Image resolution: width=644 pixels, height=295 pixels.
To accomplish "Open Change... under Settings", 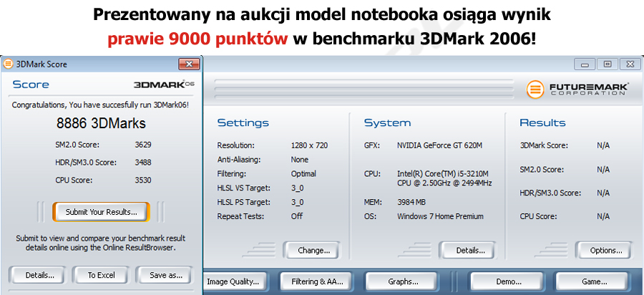I will pyautogui.click(x=313, y=250).
